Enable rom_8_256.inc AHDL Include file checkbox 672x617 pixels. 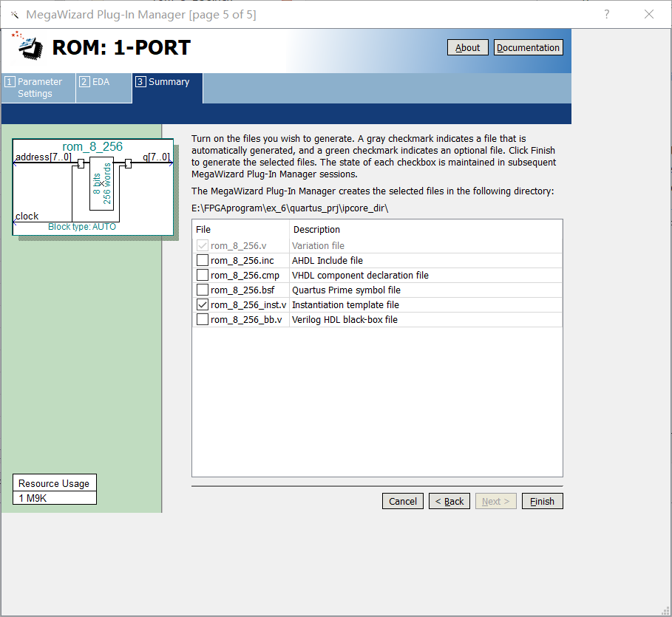tap(203, 260)
